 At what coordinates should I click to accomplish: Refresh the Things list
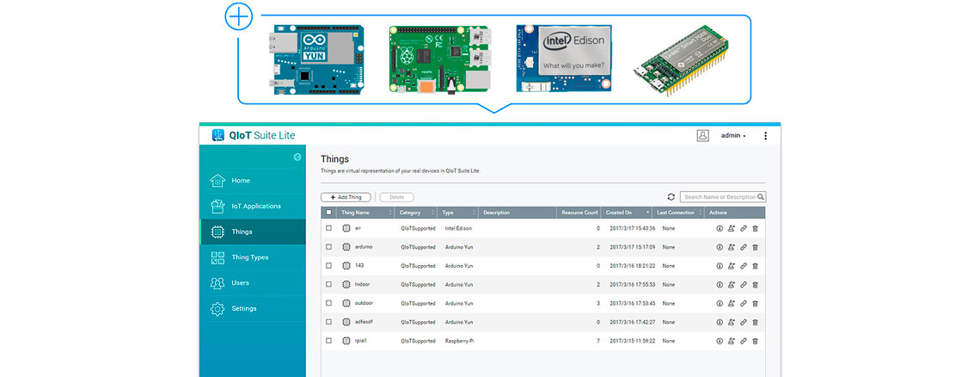[671, 197]
